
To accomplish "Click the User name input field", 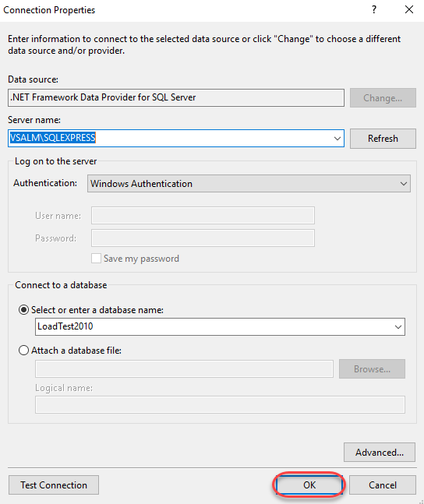I will point(203,215).
